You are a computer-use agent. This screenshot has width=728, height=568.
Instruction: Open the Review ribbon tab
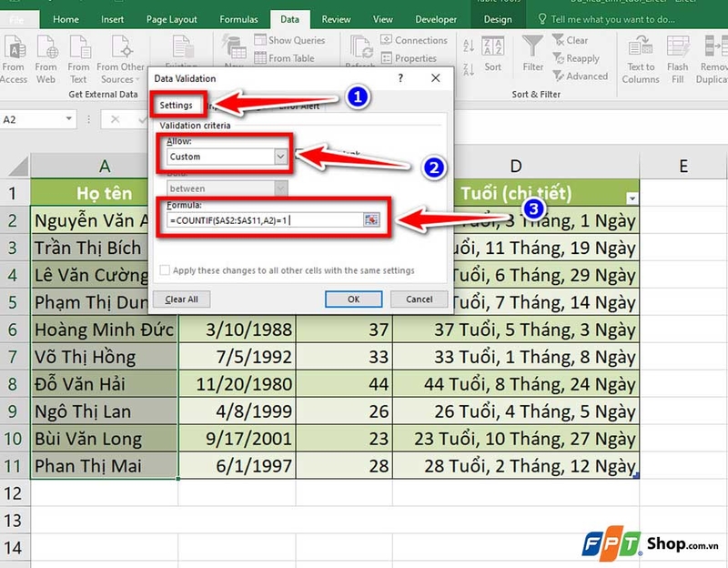tap(336, 18)
